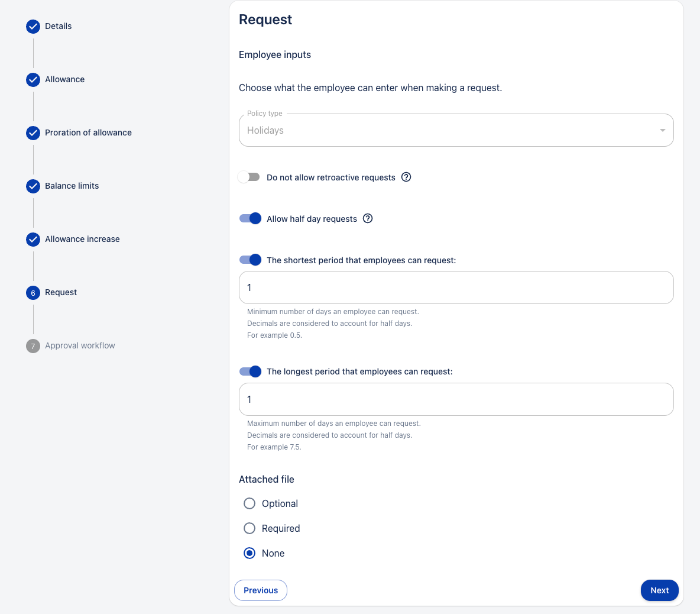The width and height of the screenshot is (700, 614).
Task: Select Required for attached file
Action: tap(249, 528)
